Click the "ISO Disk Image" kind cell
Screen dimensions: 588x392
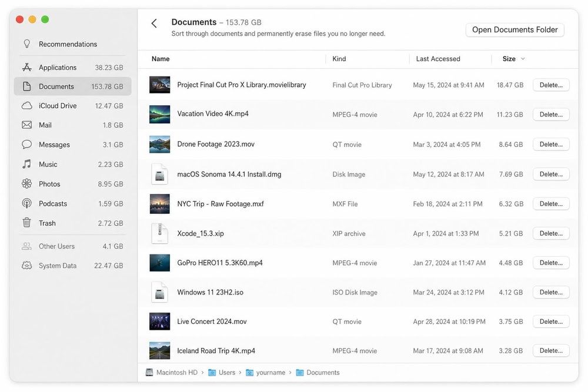pos(355,292)
